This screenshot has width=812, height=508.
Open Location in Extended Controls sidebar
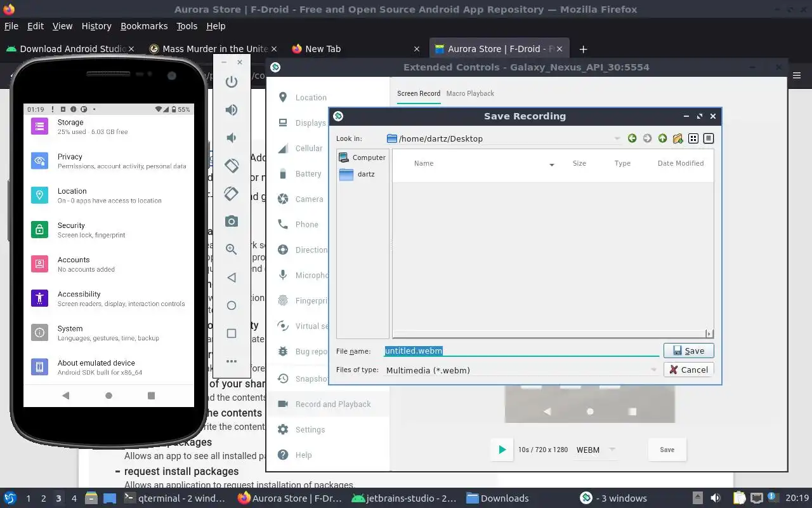[x=327, y=98]
